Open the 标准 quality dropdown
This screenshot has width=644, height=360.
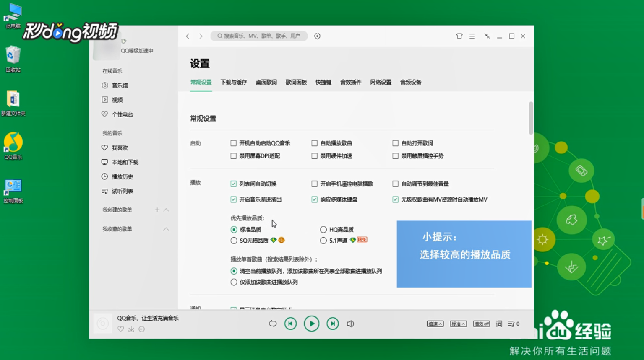coord(458,324)
